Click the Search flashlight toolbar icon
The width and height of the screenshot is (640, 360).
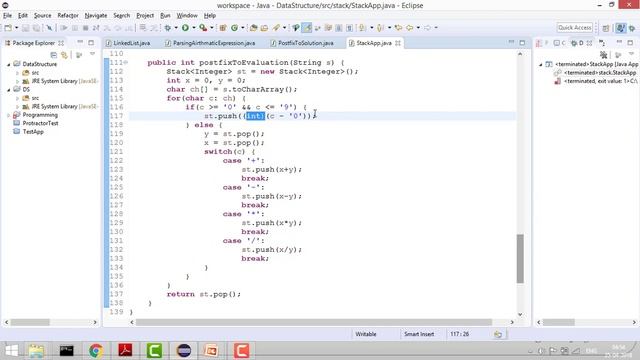pos(276,28)
